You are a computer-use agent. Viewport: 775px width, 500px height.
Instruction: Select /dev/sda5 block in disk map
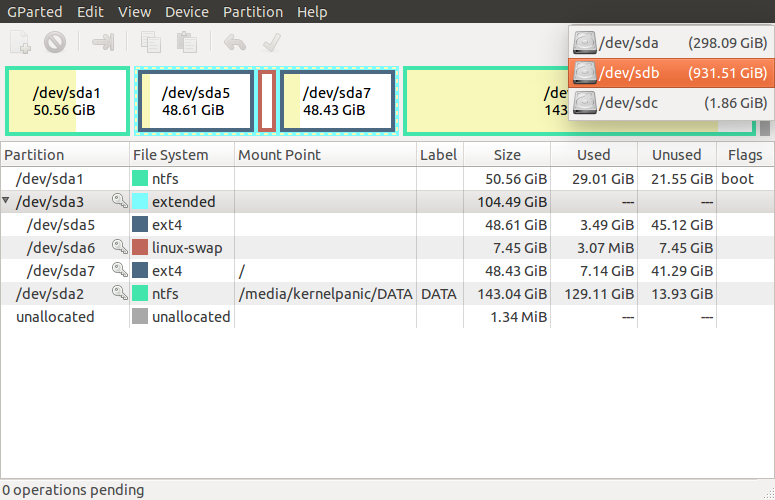(196, 101)
